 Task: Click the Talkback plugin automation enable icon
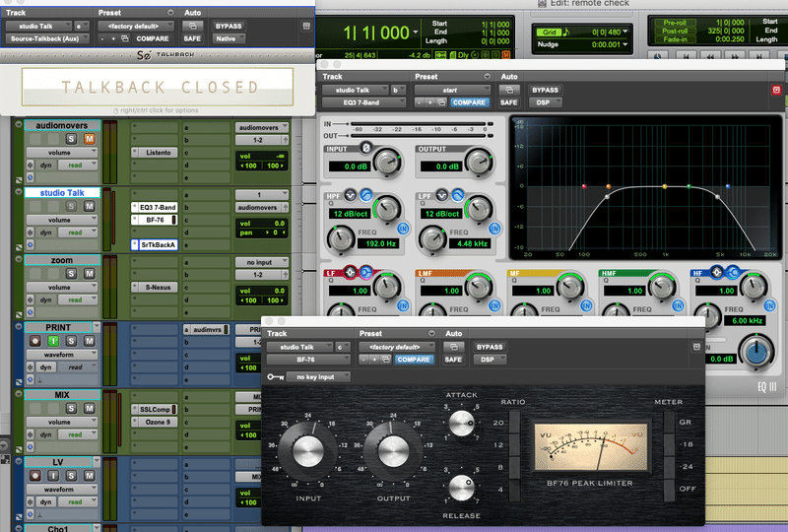pyautogui.click(x=192, y=26)
